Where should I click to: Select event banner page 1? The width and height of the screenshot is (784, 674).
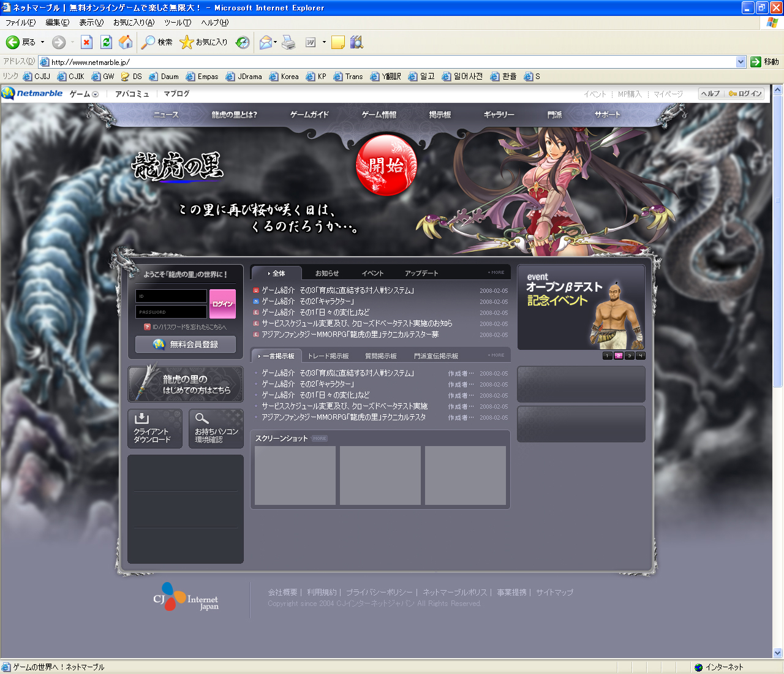608,355
